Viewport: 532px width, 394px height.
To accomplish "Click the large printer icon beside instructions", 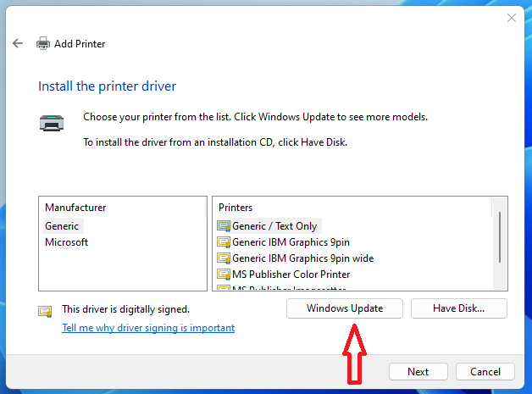I will click(x=51, y=124).
